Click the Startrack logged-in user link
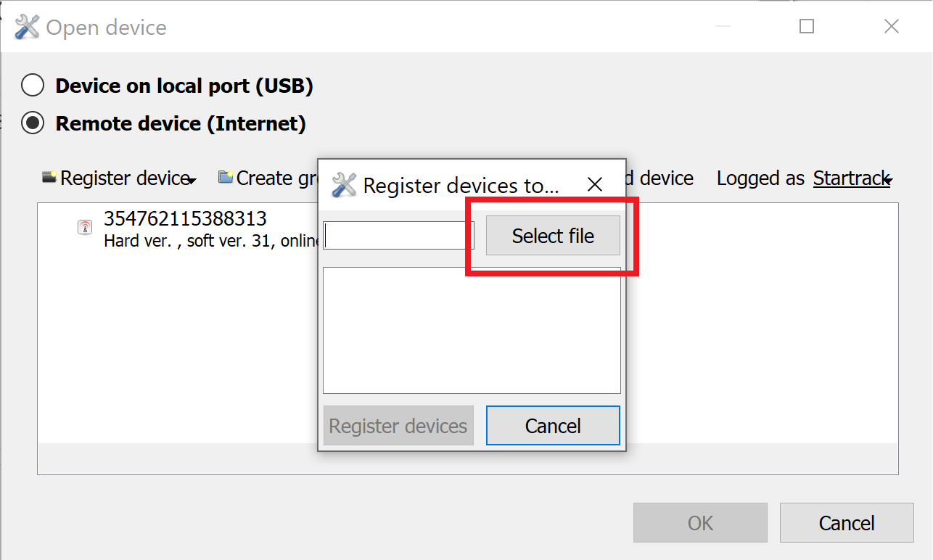The width and height of the screenshot is (933, 560). point(851,178)
